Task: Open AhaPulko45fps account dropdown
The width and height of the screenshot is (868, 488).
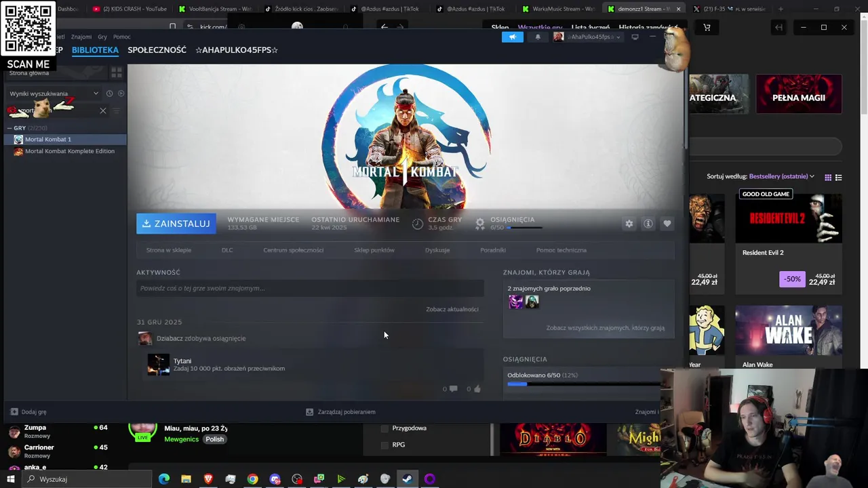Action: pyautogui.click(x=587, y=37)
